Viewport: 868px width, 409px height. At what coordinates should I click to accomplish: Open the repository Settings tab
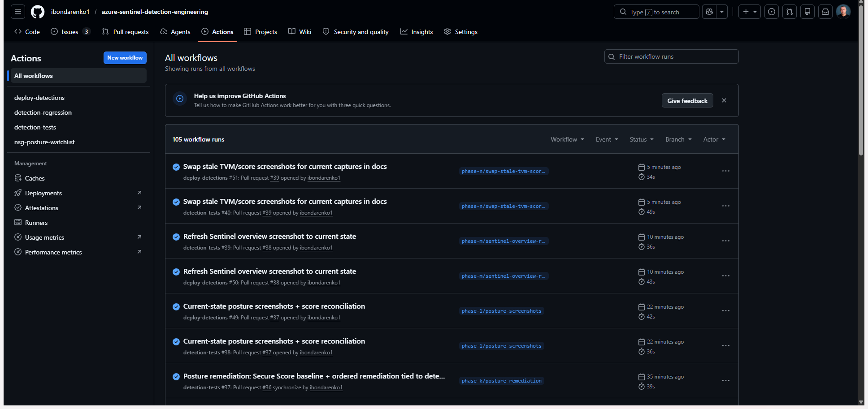(460, 32)
